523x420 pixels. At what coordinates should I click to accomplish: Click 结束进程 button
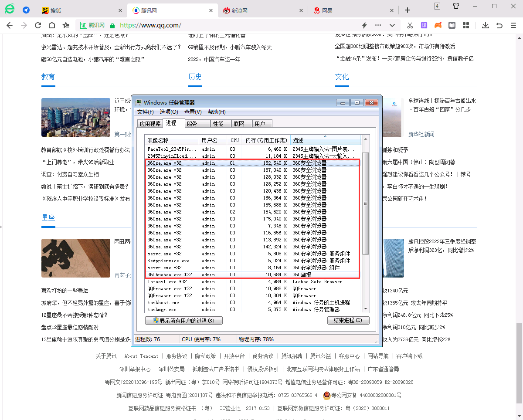pyautogui.click(x=348, y=321)
